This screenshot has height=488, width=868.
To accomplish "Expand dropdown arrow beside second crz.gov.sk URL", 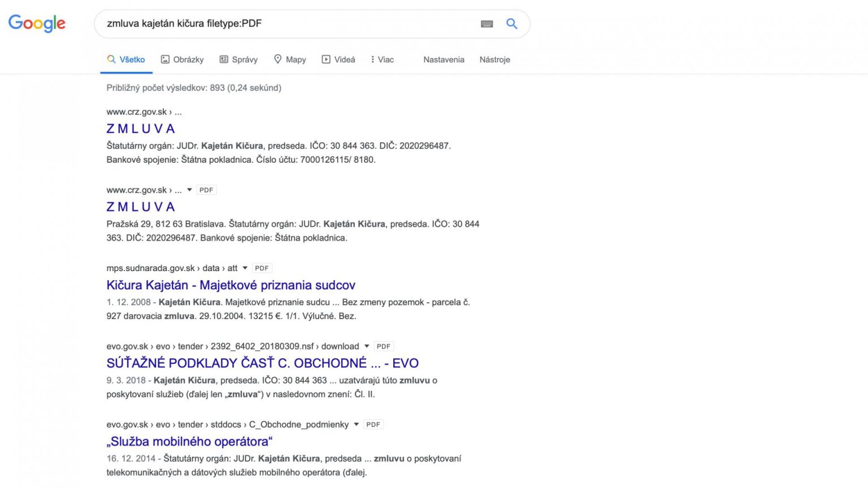I will click(189, 190).
